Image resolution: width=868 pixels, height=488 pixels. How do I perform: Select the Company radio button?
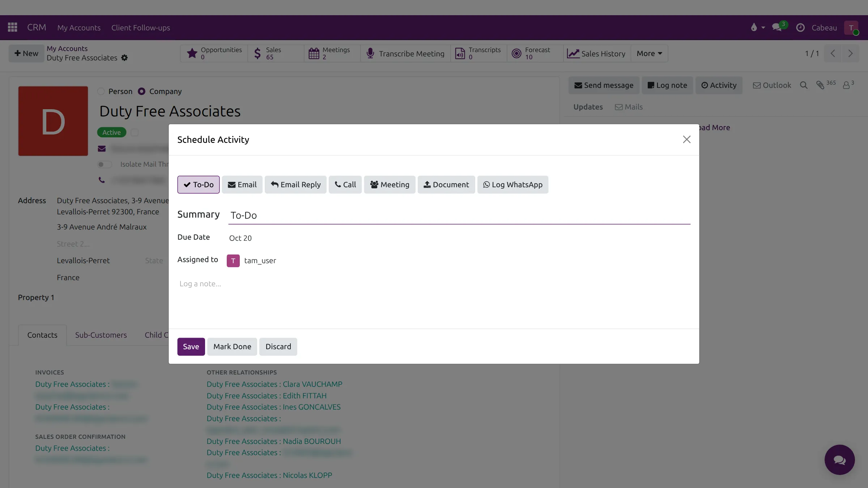(141, 91)
